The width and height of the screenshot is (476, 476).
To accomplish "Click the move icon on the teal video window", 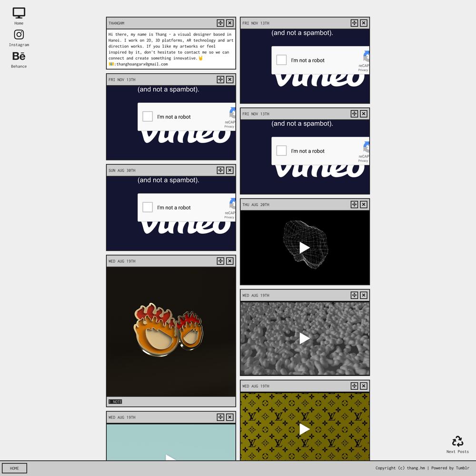I will pos(220,417).
